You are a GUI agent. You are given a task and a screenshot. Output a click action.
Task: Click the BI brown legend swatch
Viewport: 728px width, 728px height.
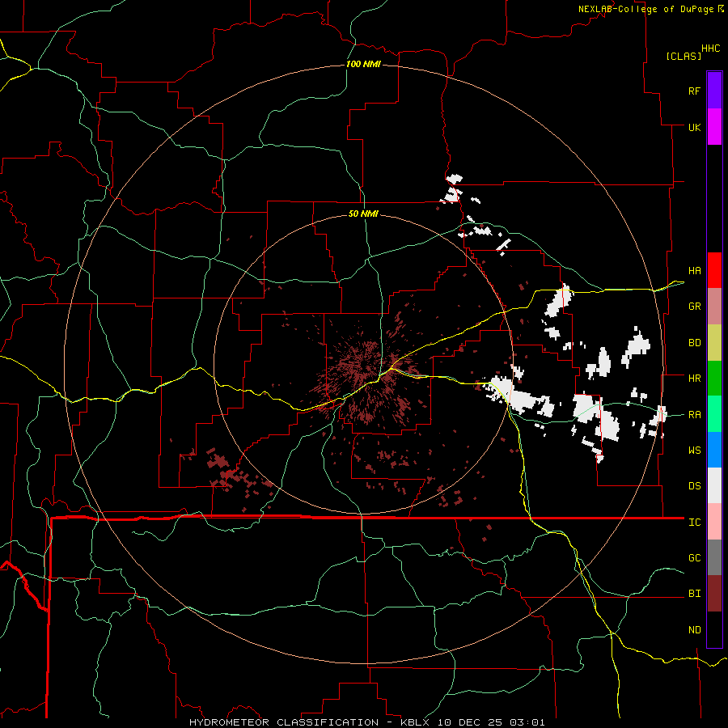[x=714, y=594]
